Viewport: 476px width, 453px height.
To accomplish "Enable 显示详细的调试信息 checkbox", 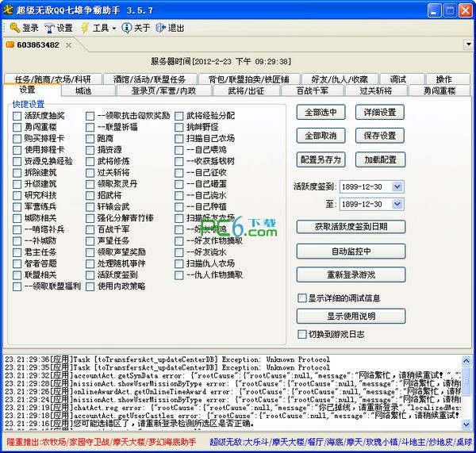I will point(302,298).
